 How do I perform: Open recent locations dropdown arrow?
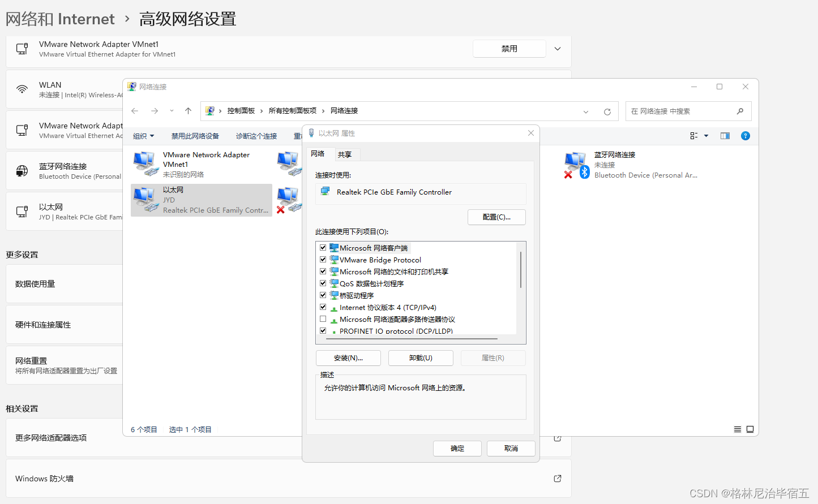point(172,111)
